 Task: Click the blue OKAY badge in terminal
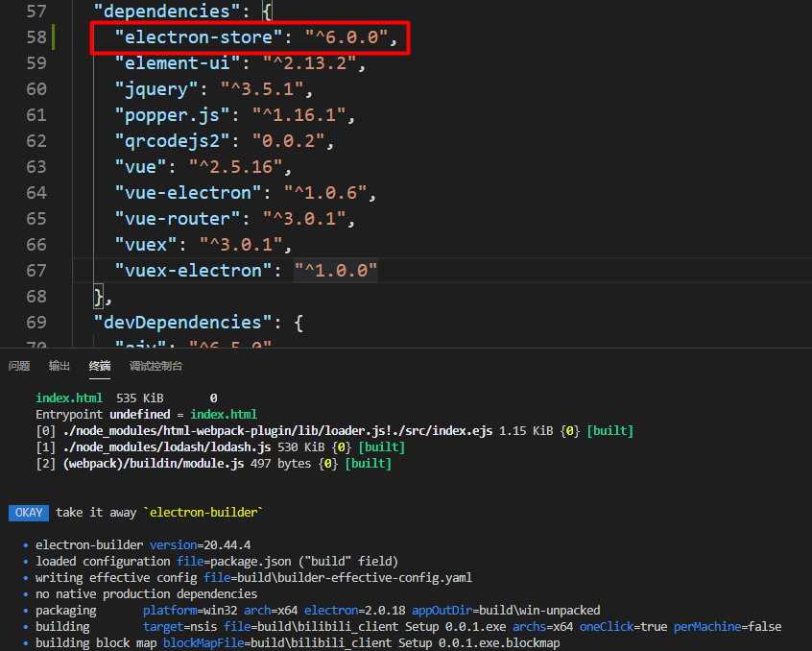point(28,513)
